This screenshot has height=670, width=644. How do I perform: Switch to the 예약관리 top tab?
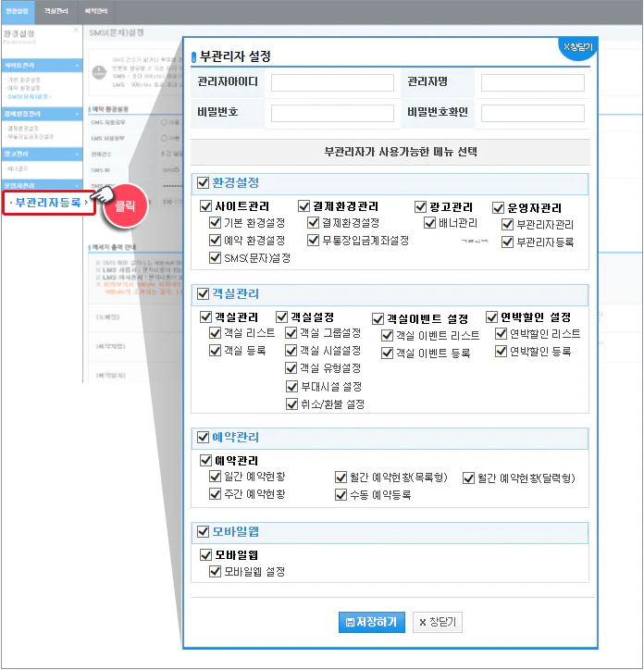coord(96,11)
